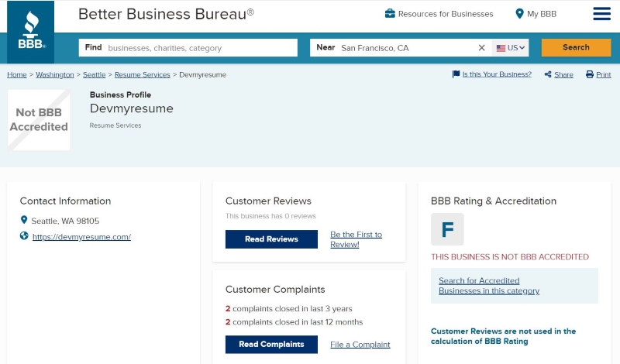Click the BBB torch logo
The height and width of the screenshot is (364, 620).
click(x=31, y=32)
